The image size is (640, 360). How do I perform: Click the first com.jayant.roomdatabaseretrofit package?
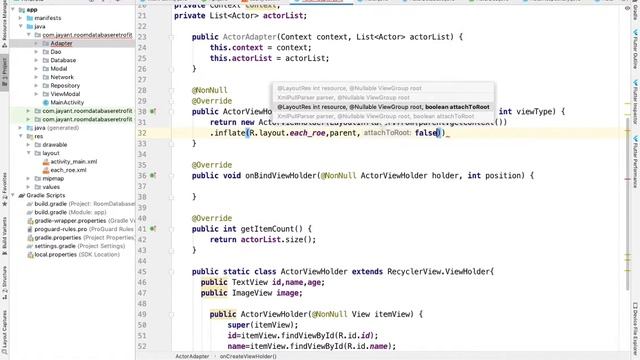pos(87,35)
